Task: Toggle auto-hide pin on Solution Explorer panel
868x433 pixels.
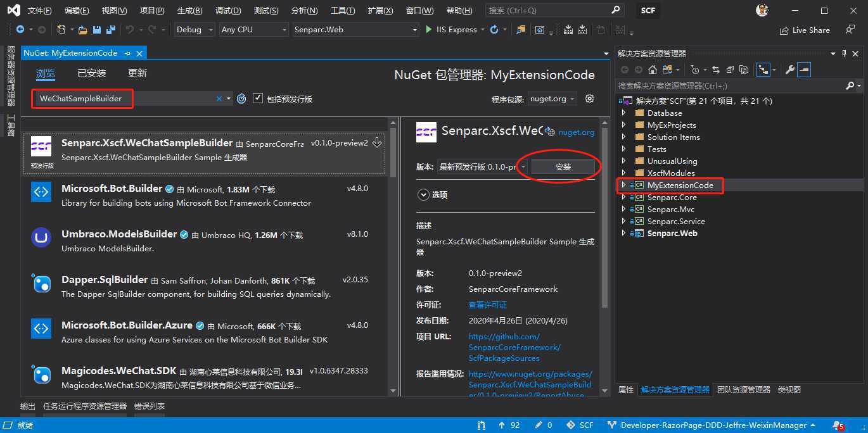Action: (845, 54)
